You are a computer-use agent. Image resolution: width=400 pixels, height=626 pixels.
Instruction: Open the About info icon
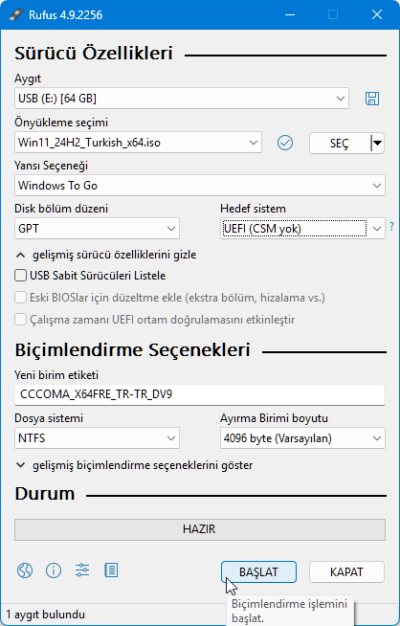point(53,571)
